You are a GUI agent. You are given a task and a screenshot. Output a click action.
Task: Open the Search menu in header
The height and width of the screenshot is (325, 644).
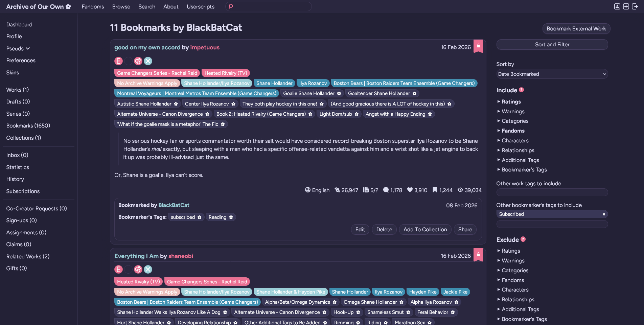pos(147,6)
